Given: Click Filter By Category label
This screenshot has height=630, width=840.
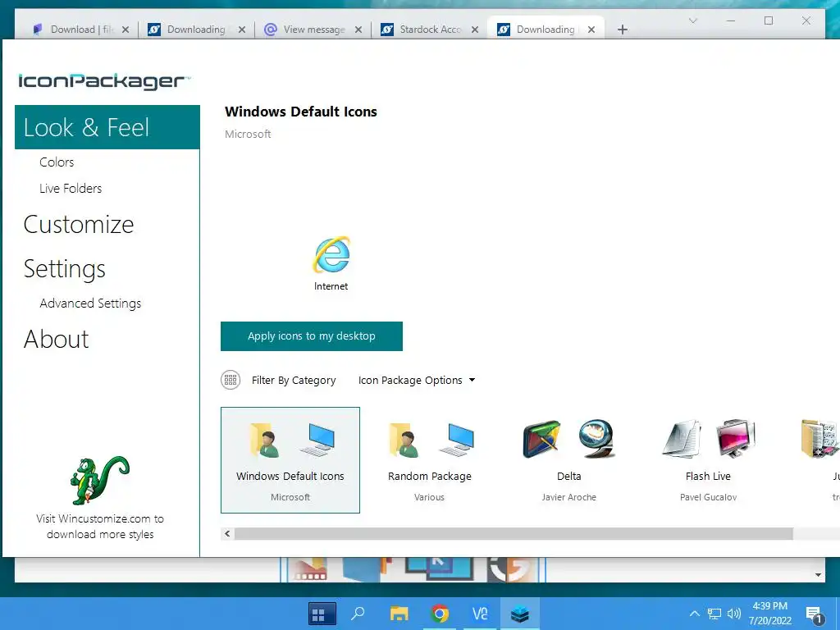Looking at the screenshot, I should [294, 381].
